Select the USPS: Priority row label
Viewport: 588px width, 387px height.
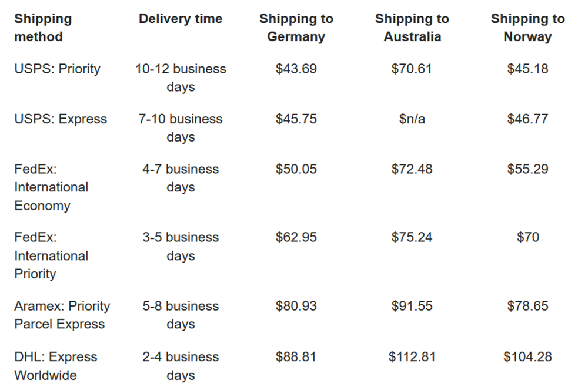click(x=58, y=69)
